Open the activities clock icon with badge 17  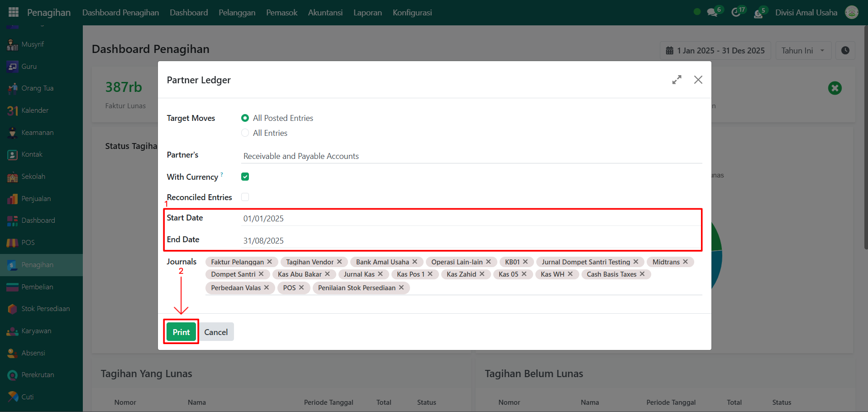(736, 13)
